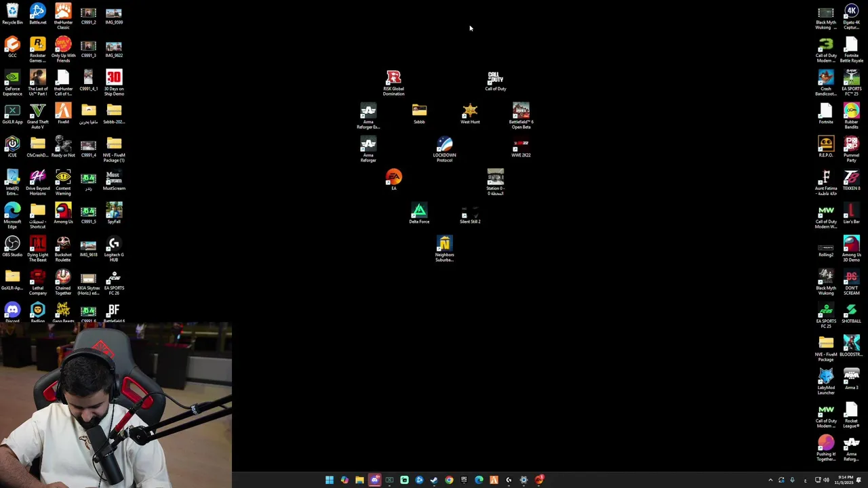This screenshot has height=488, width=868.
Task: Select the Dying Light The Beast icon
Action: click(x=38, y=249)
